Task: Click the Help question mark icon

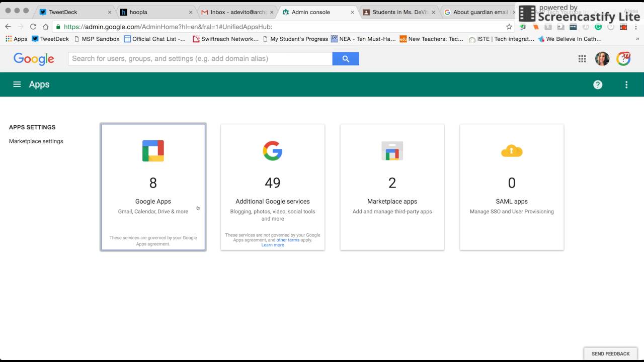Action: (x=598, y=84)
